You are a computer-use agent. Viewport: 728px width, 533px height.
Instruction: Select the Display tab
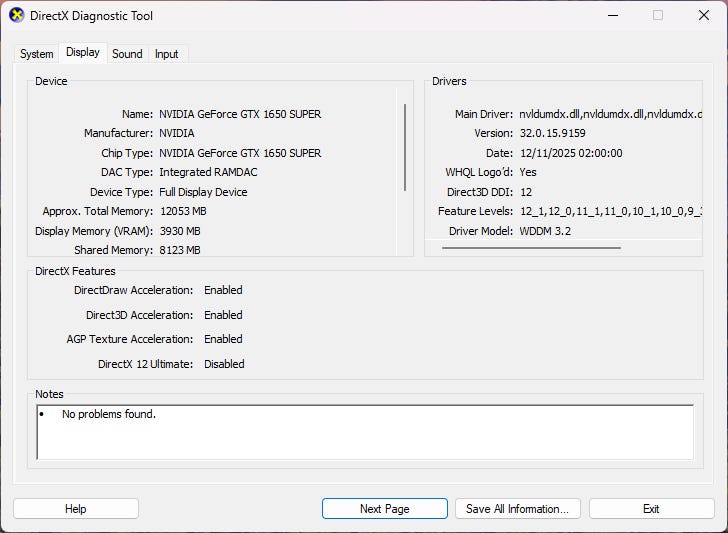[83, 52]
